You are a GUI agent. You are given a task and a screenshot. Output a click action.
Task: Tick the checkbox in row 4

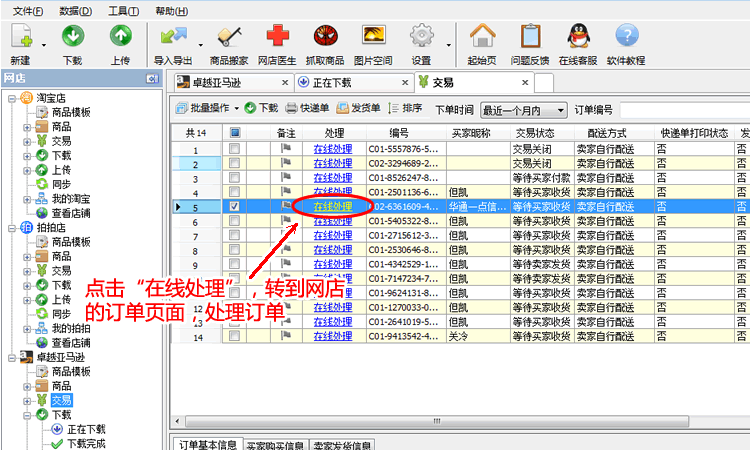pyautogui.click(x=234, y=192)
